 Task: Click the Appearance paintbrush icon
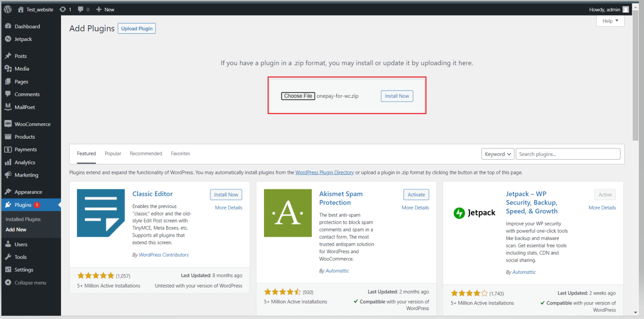[x=8, y=192]
